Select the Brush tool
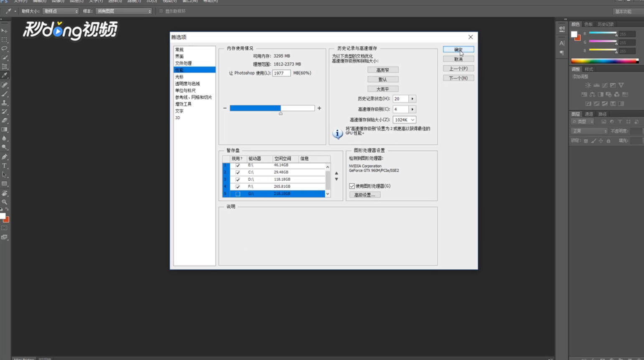 click(x=5, y=94)
